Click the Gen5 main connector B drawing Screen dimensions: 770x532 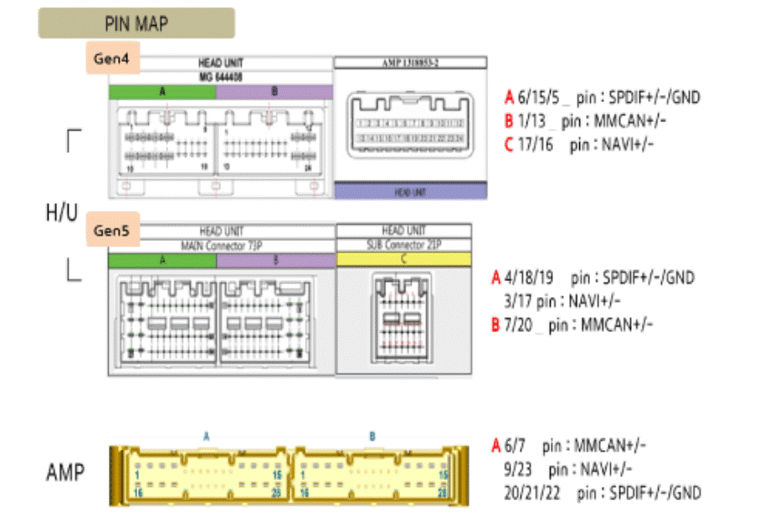point(266,321)
